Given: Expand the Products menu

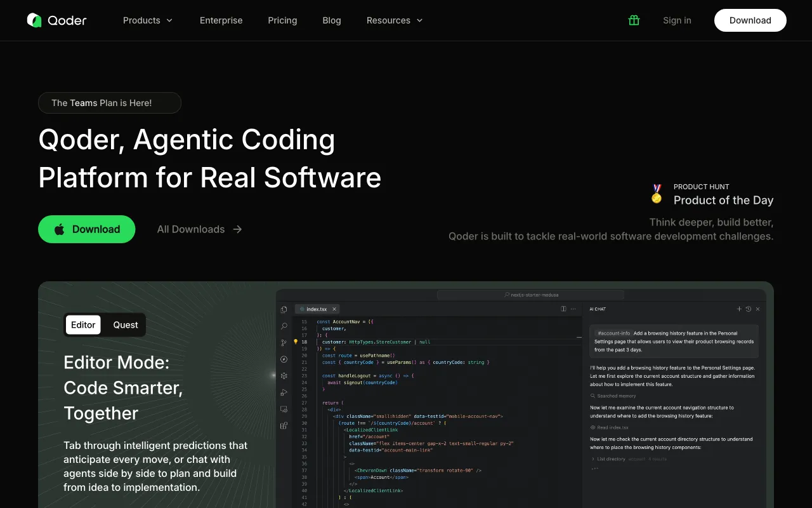Looking at the screenshot, I should tap(148, 20).
